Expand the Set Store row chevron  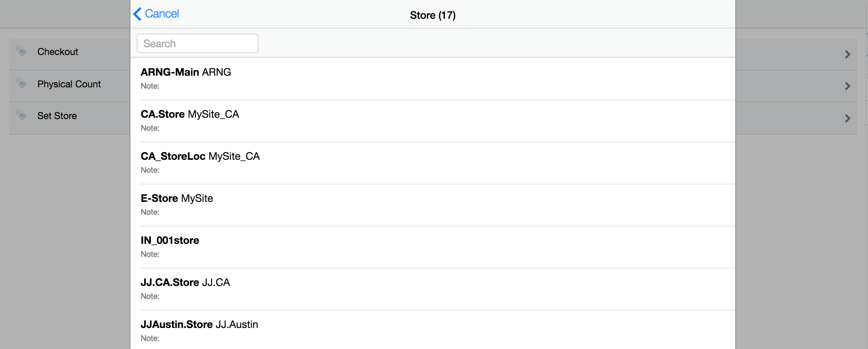(x=847, y=118)
